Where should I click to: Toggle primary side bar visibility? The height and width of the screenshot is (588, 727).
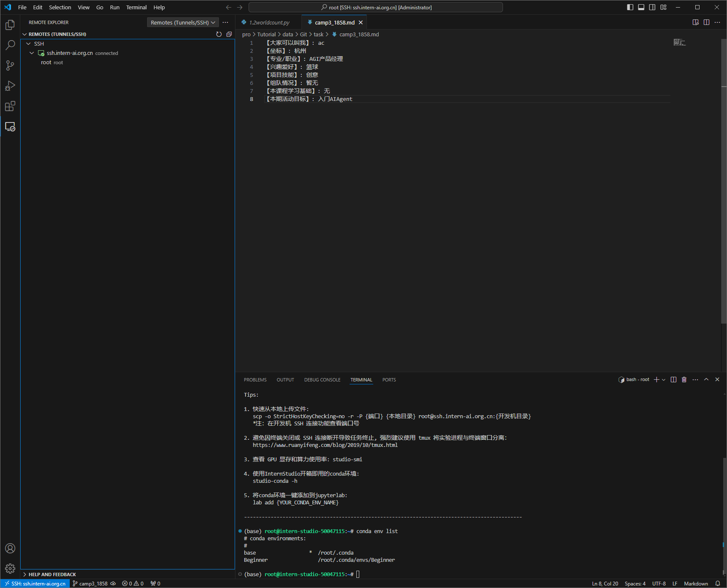(x=630, y=7)
